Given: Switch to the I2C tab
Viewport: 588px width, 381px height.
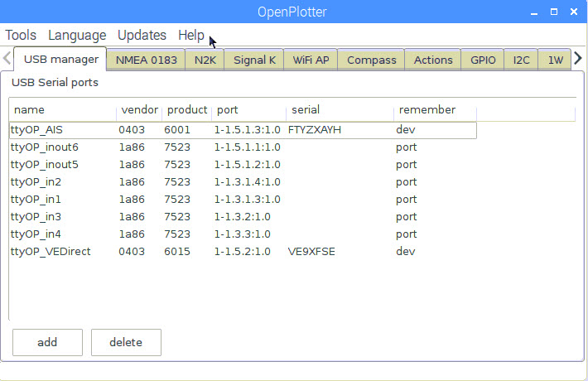Looking at the screenshot, I should (x=521, y=60).
